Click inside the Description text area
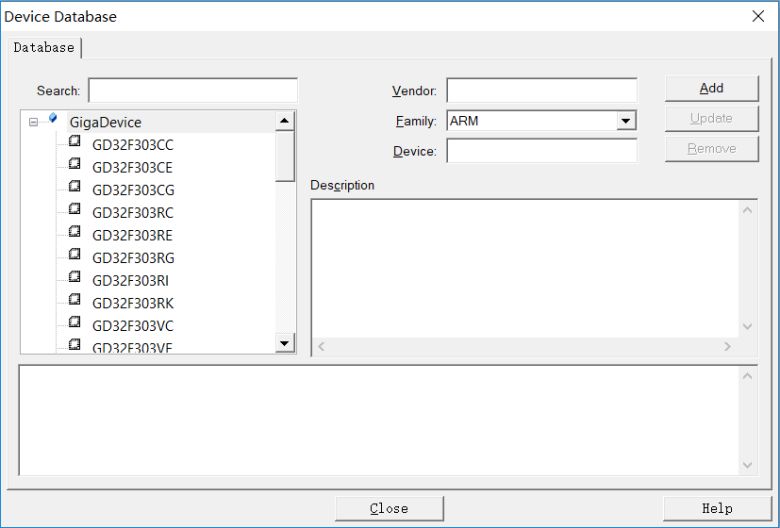780x528 pixels. point(525,269)
